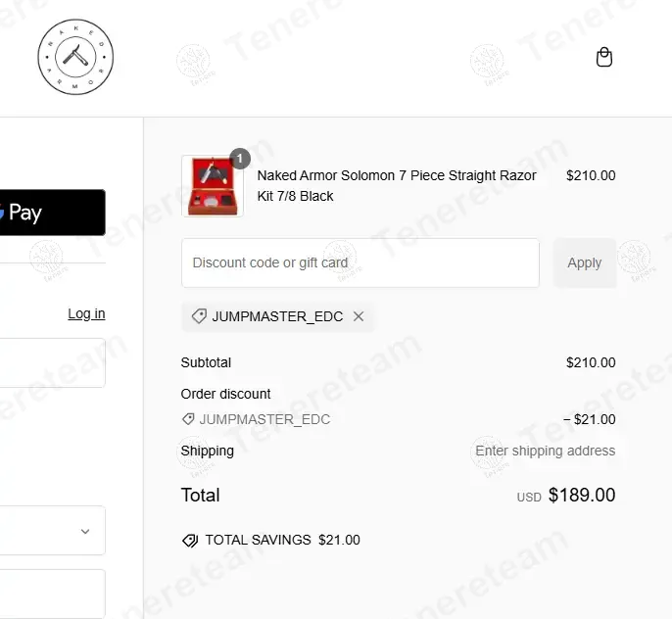Click the Solomon razor kit thumbnail
The height and width of the screenshot is (619, 672).
(x=212, y=186)
